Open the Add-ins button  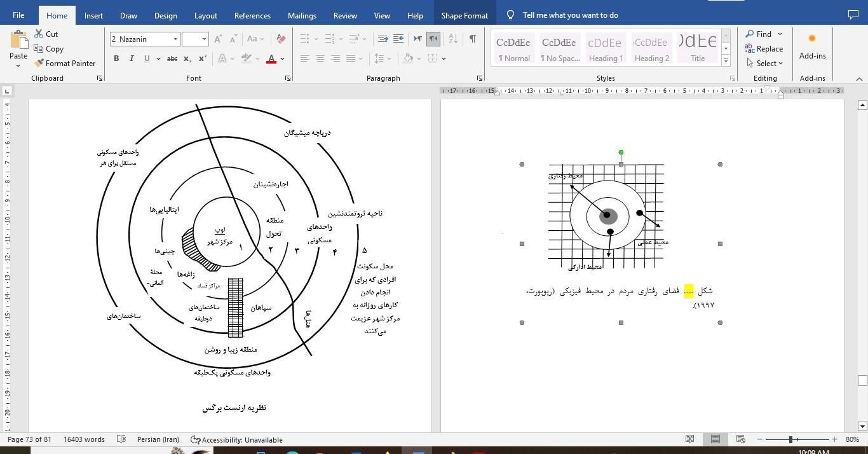(x=812, y=46)
